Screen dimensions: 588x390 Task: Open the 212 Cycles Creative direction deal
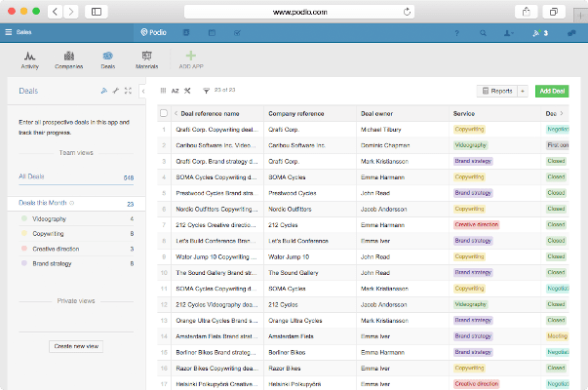click(216, 225)
